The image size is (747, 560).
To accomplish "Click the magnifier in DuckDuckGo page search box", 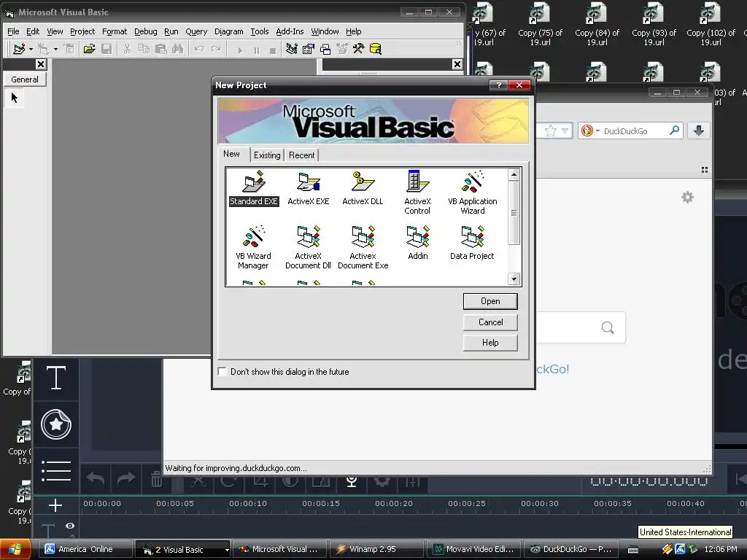I will pyautogui.click(x=608, y=327).
